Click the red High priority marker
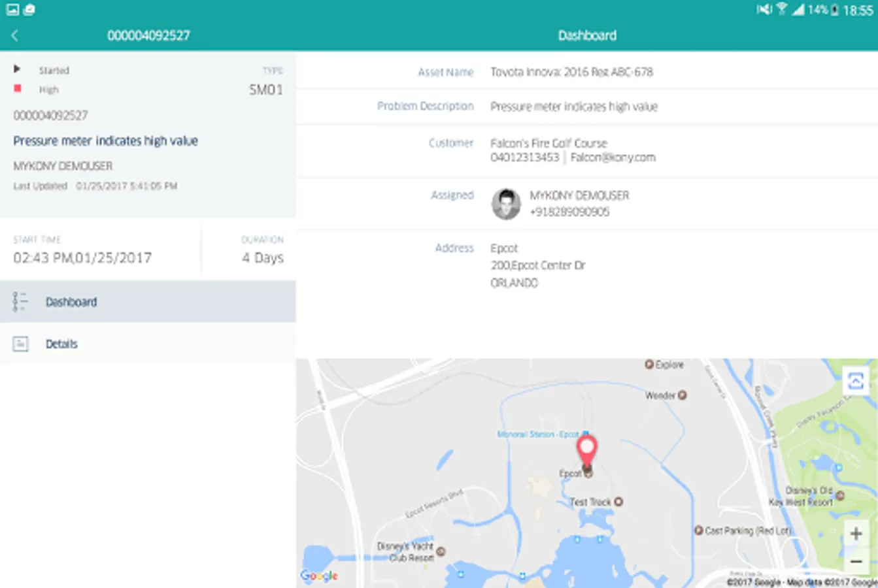Screen dimensions: 878x588 click(18, 88)
